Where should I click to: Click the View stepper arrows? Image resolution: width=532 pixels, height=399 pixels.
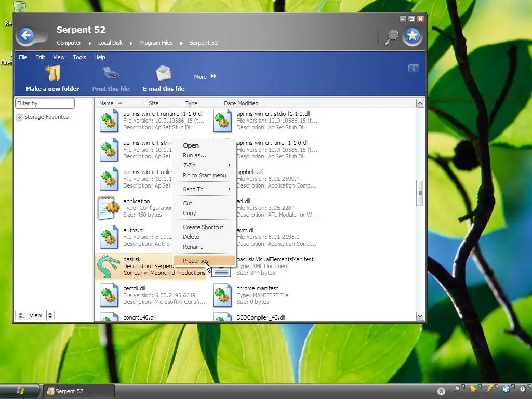pyautogui.click(x=50, y=315)
